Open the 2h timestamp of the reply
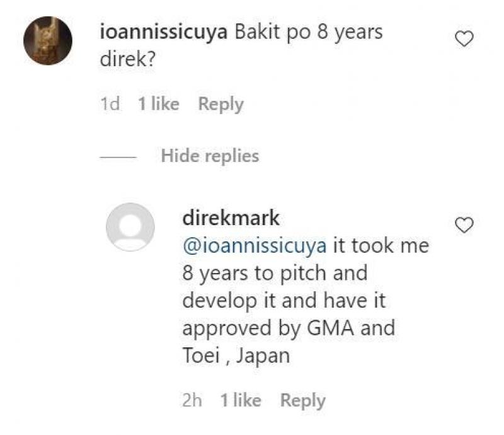Viewport: 504px width, 435px height. click(x=192, y=400)
